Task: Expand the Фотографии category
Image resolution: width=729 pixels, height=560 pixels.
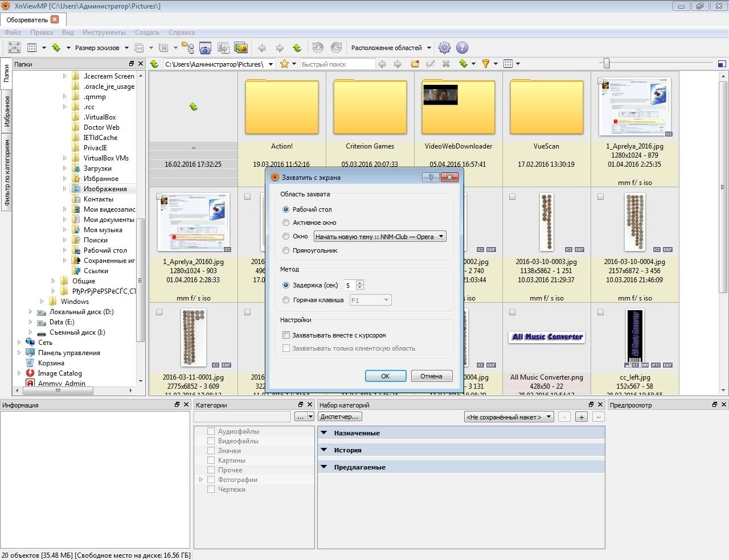Action: 200,480
